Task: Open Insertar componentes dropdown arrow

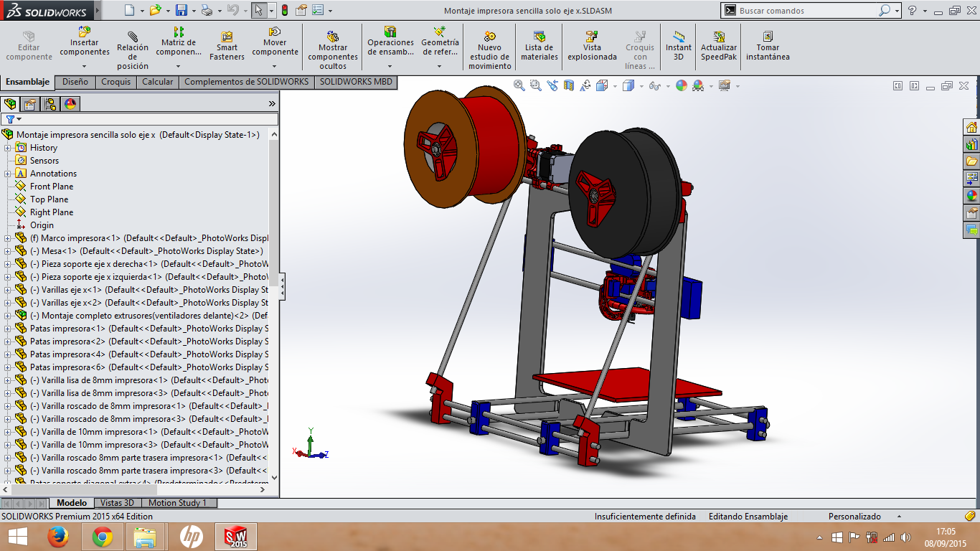Action: coord(85,66)
